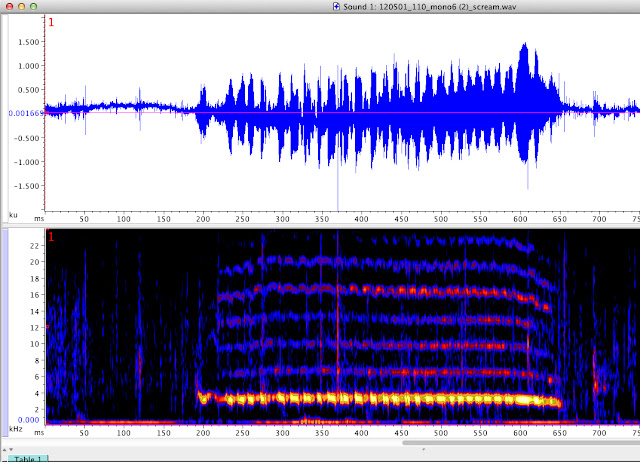Click the window title 'Sound 1: 120501_110_mono6 (2)_scream.wav'

click(429, 7)
